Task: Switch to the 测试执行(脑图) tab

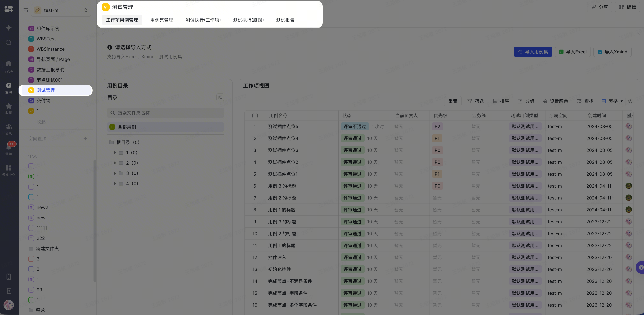Action: tap(248, 20)
